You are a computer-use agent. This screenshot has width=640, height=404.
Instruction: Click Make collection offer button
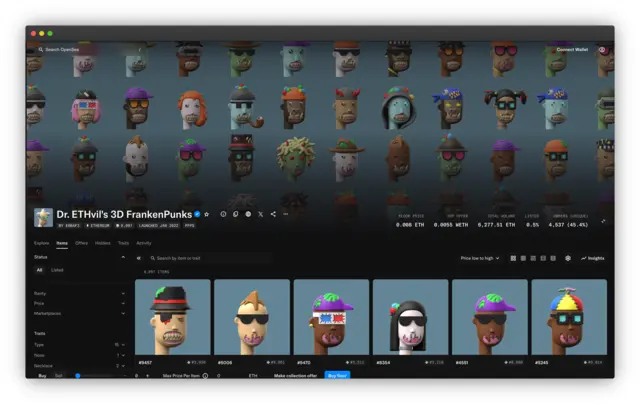click(x=294, y=376)
